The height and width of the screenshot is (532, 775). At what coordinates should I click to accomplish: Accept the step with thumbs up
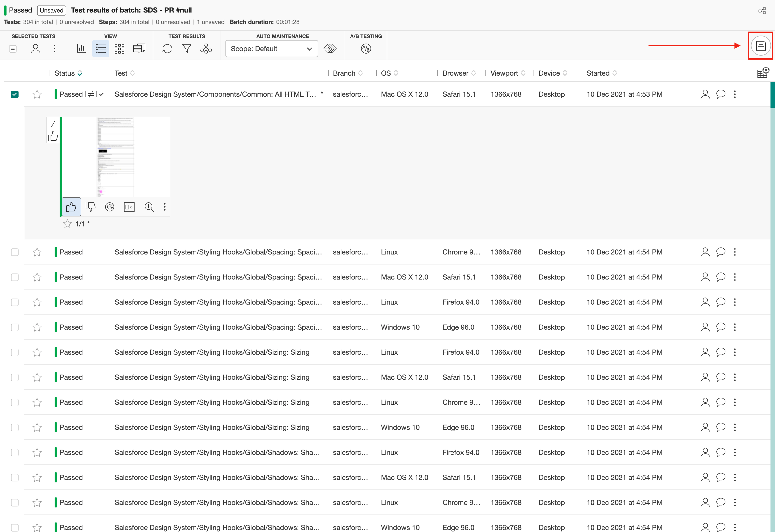click(71, 207)
